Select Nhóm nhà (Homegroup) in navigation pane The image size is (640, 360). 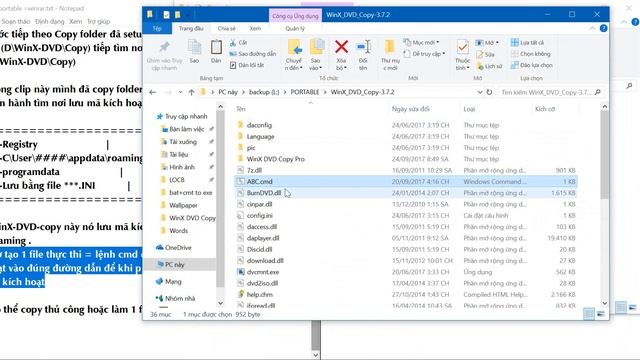click(x=176, y=298)
